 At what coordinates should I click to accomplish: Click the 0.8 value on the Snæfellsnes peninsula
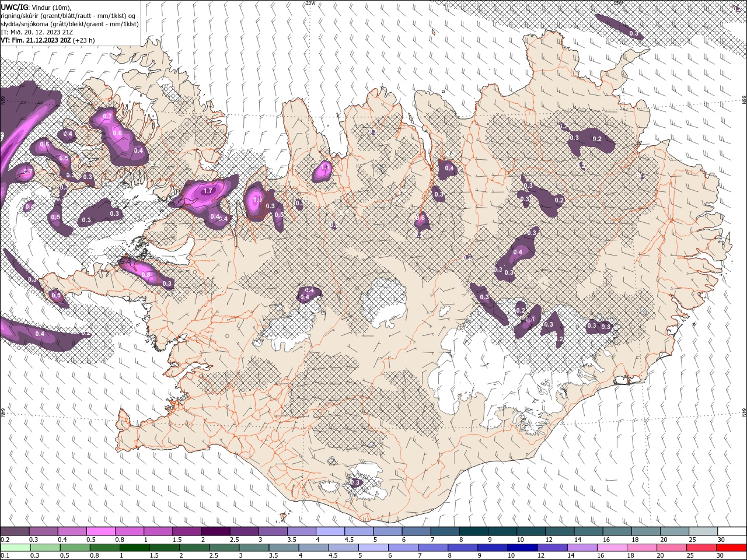pos(146,275)
